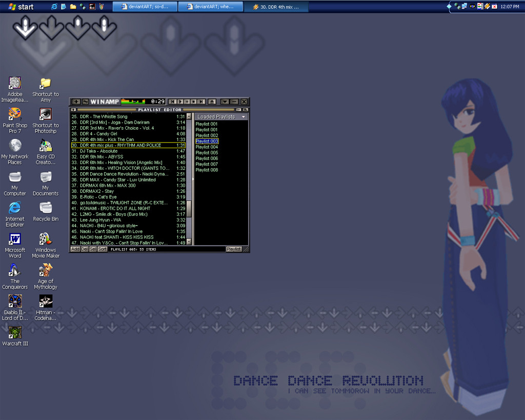
Task: Open The Conquerors desktop icon
Action: coord(15,276)
